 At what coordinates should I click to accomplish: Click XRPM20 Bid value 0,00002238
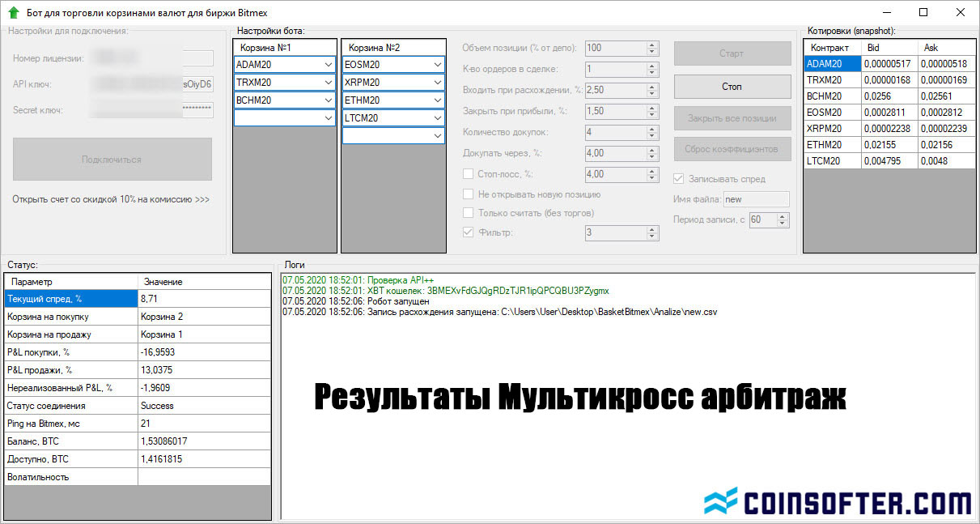point(891,129)
